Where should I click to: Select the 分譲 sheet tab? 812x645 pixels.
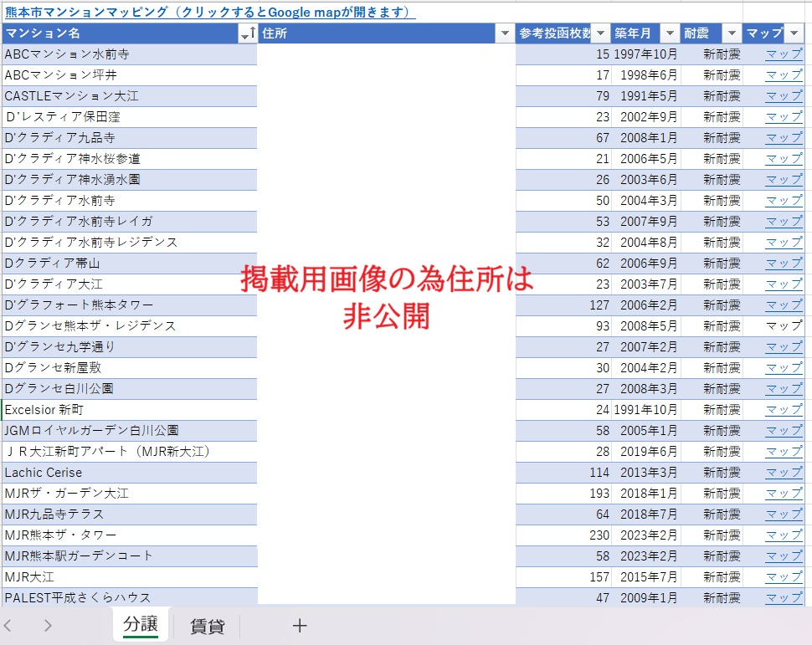tap(141, 625)
